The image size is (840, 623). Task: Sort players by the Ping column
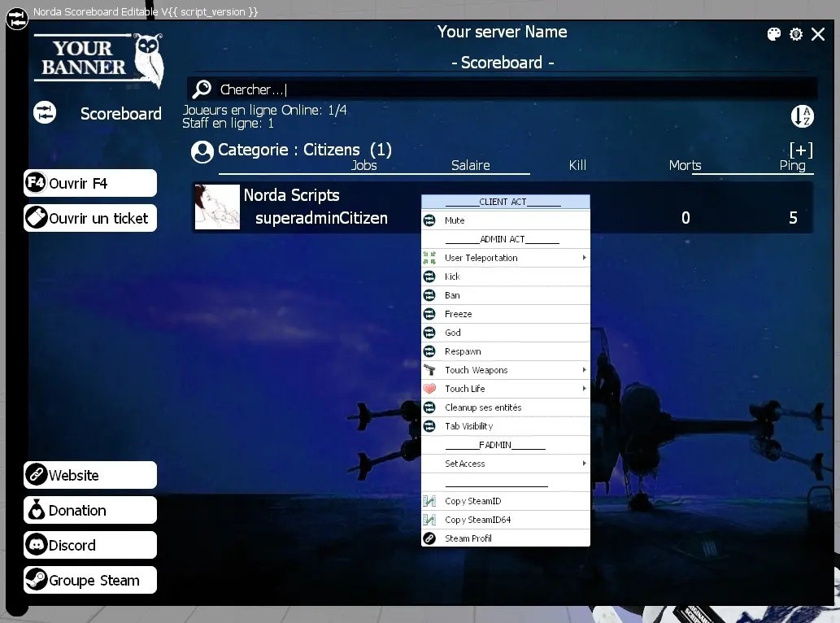coord(791,165)
